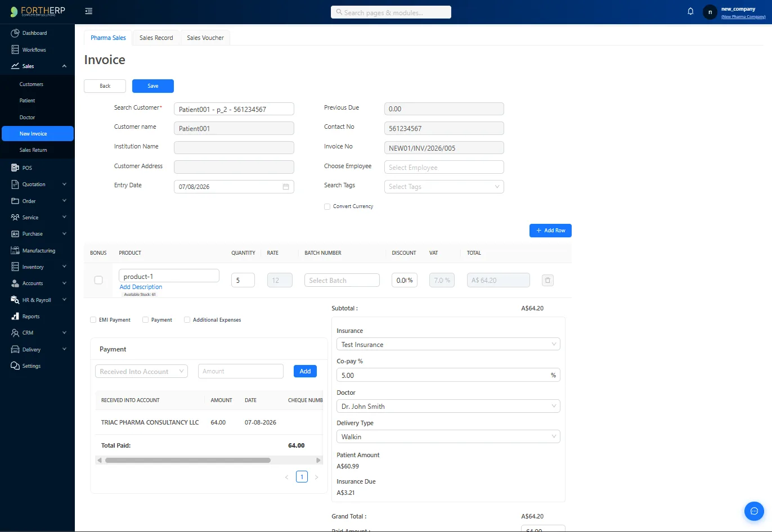This screenshot has width=772, height=532.
Task: Click the Dashboard icon in sidebar
Action: click(x=15, y=33)
